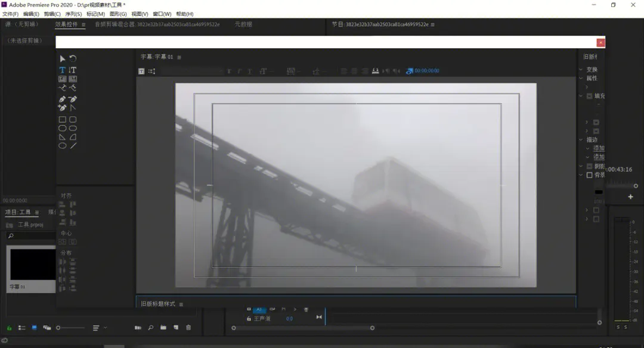The height and width of the screenshot is (348, 644).
Task: Close the title designer window
Action: (x=600, y=42)
